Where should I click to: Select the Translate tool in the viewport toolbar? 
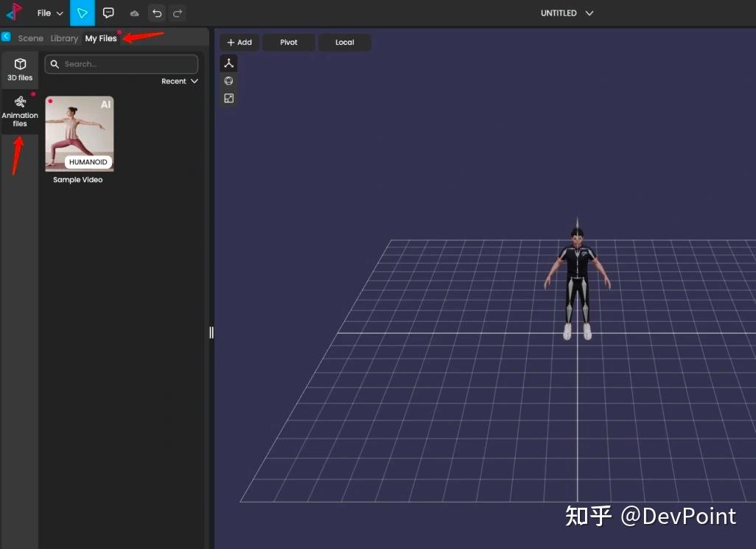pyautogui.click(x=228, y=63)
